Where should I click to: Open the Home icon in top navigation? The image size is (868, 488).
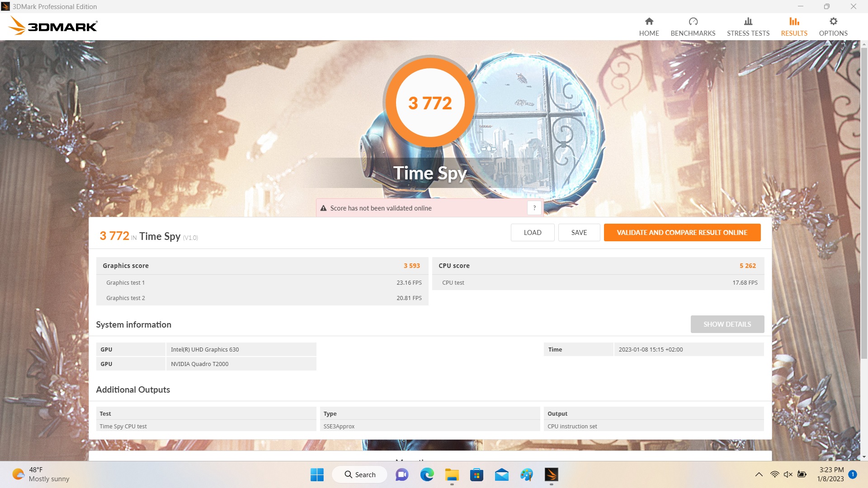[649, 21]
